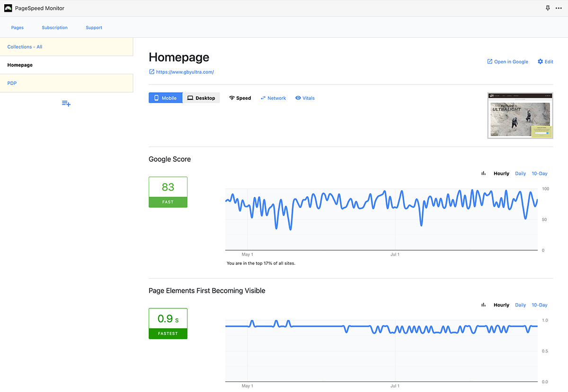Open the gbyultra.com homepage URL link
This screenshot has width=568, height=392.
[x=185, y=72]
